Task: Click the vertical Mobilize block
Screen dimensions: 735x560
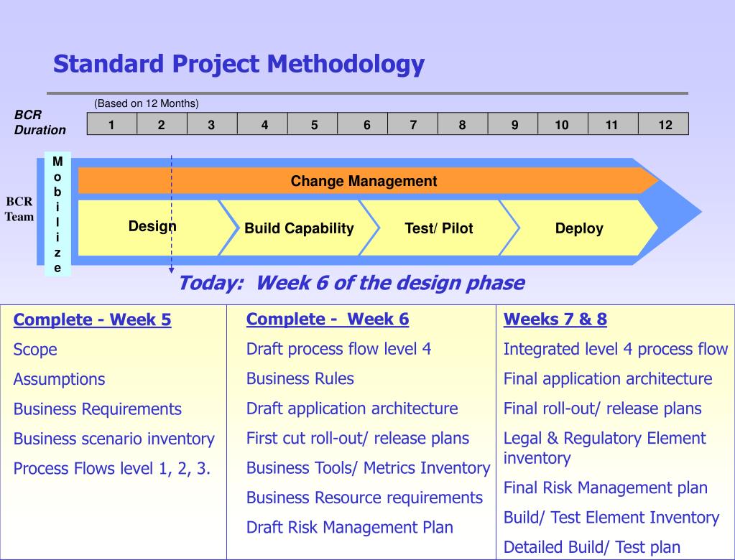Action: click(x=57, y=214)
